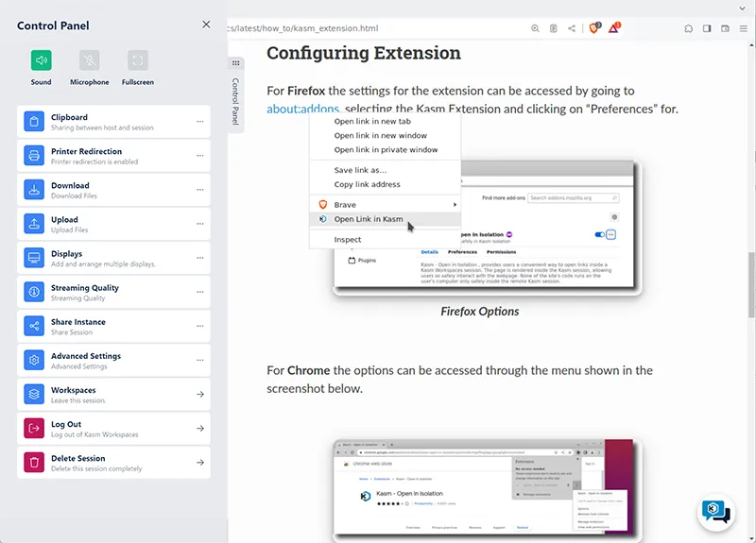Click the Share Instance icon

[x=34, y=326]
